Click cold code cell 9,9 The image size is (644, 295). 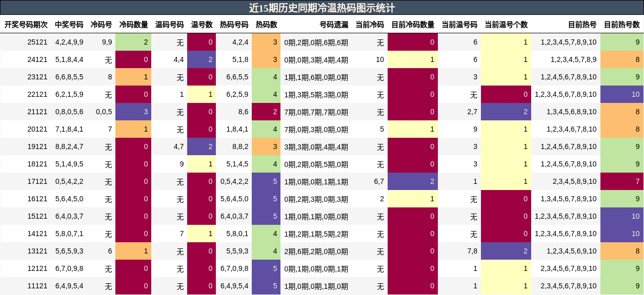[x=107, y=42]
